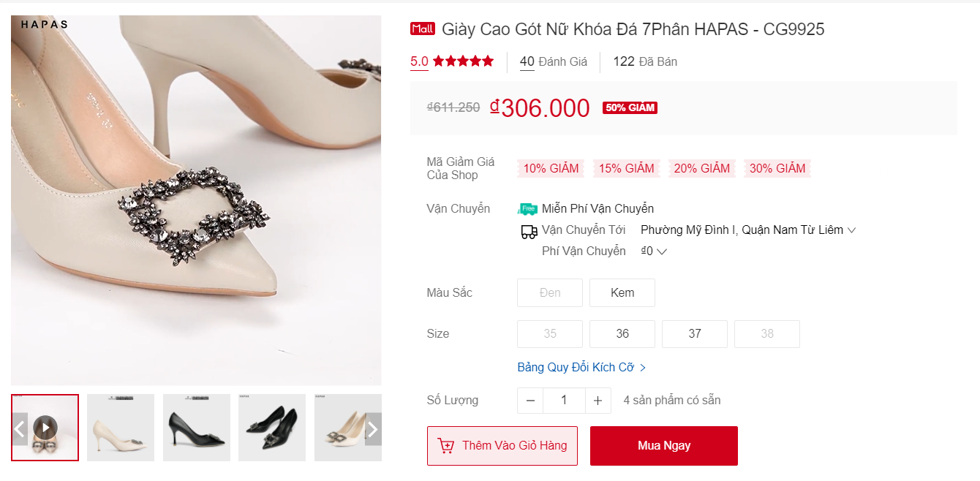980x481 pixels.
Task: Click the quantity input field
Action: point(564,401)
